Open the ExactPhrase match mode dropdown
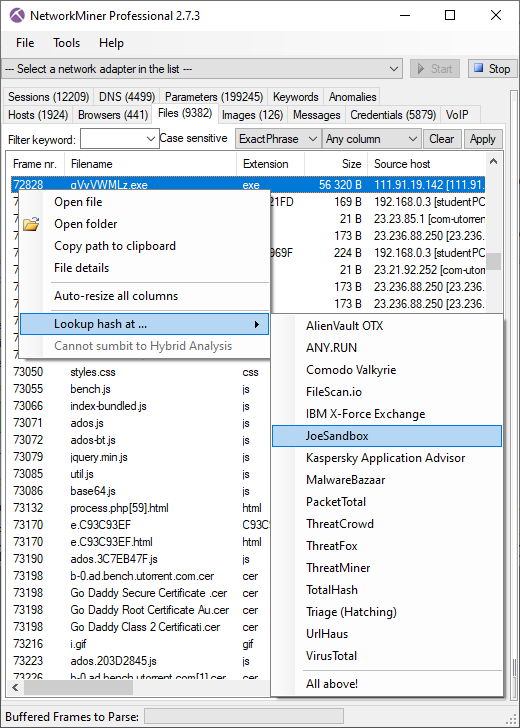This screenshot has height=728, width=520. 278,139
